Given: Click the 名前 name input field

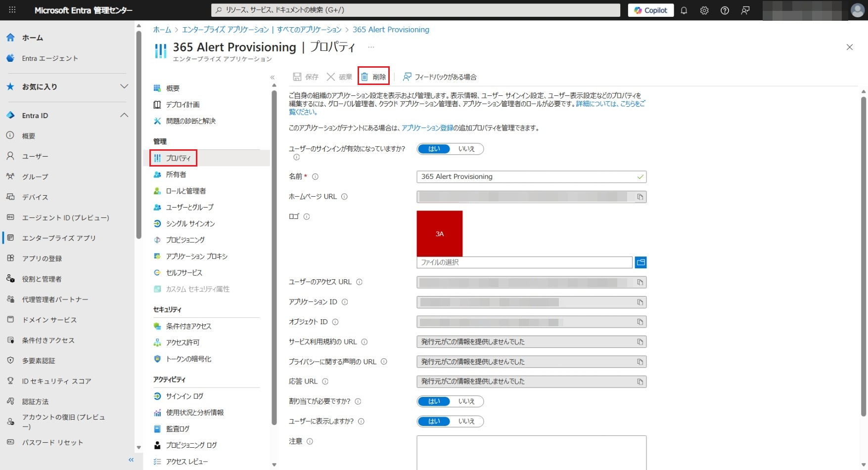Looking at the screenshot, I should tap(527, 177).
